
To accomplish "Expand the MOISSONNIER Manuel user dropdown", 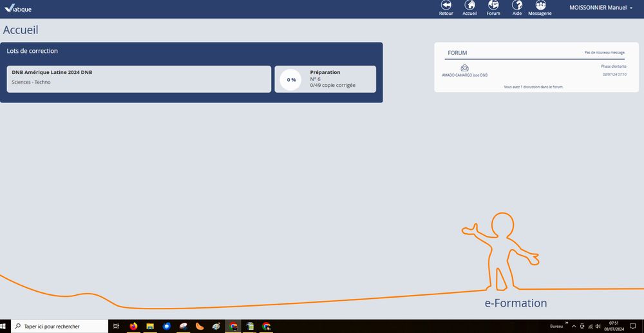I will [x=601, y=8].
